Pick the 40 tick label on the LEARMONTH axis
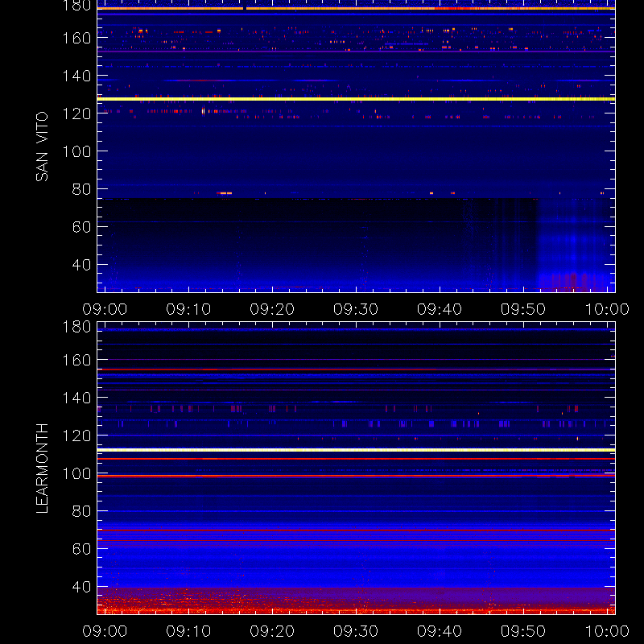The width and height of the screenshot is (644, 644). [81, 587]
